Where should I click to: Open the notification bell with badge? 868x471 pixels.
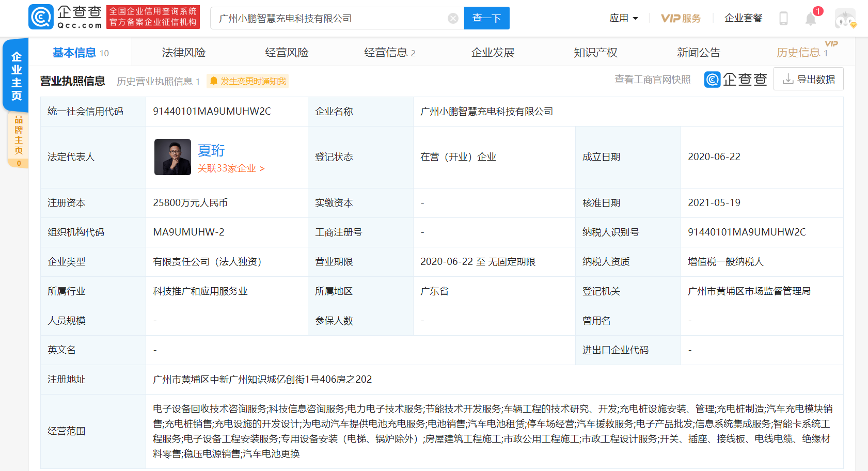click(x=810, y=18)
